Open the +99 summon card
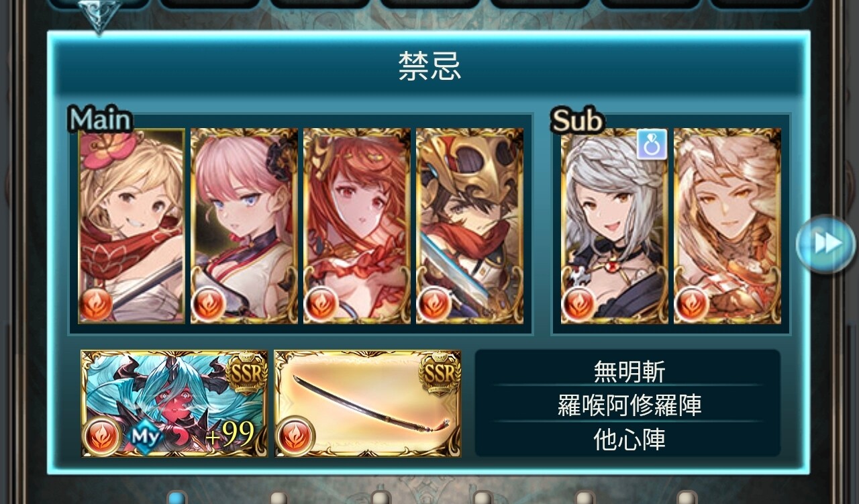The height and width of the screenshot is (504, 859). point(174,403)
